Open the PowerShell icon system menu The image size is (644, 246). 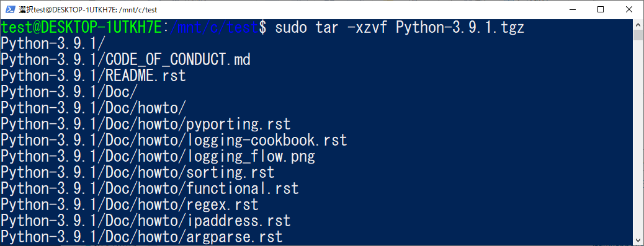pos(10,9)
